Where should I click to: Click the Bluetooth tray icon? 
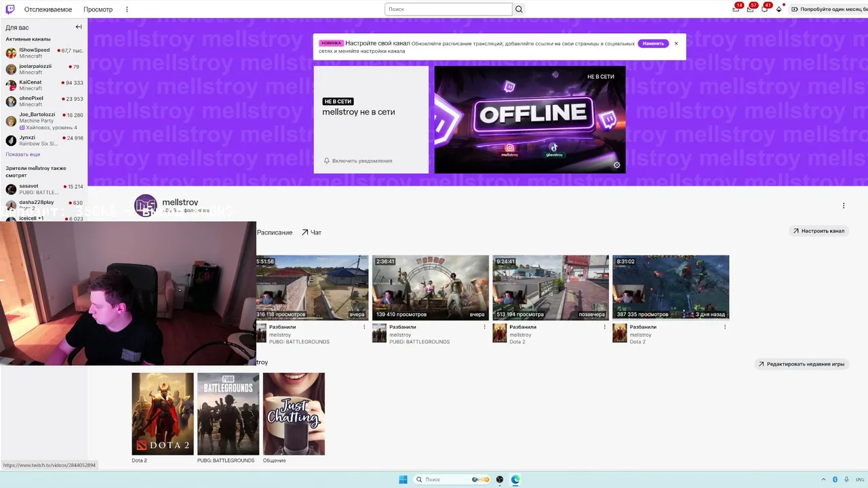pyautogui.click(x=835, y=479)
